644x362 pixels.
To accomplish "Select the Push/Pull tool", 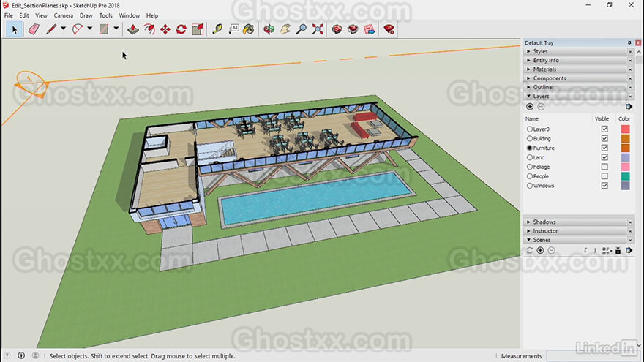I will (x=133, y=29).
